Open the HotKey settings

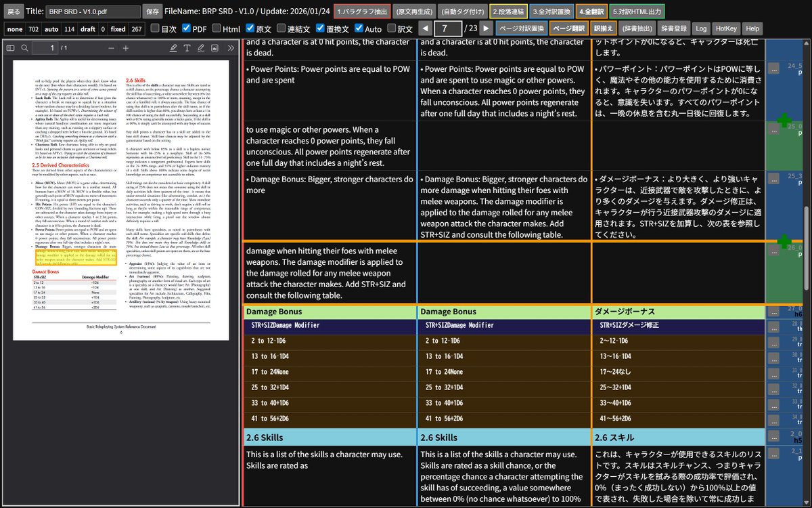725,28
